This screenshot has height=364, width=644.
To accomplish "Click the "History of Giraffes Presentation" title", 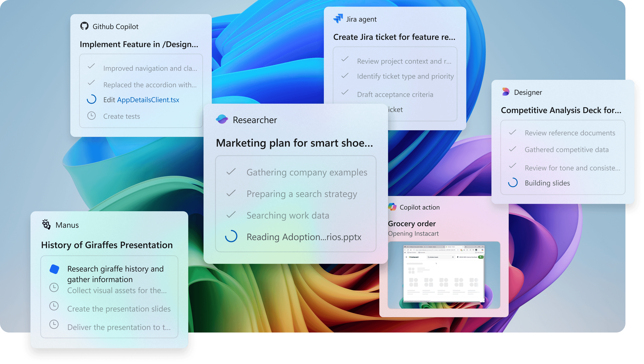I will pos(107,245).
